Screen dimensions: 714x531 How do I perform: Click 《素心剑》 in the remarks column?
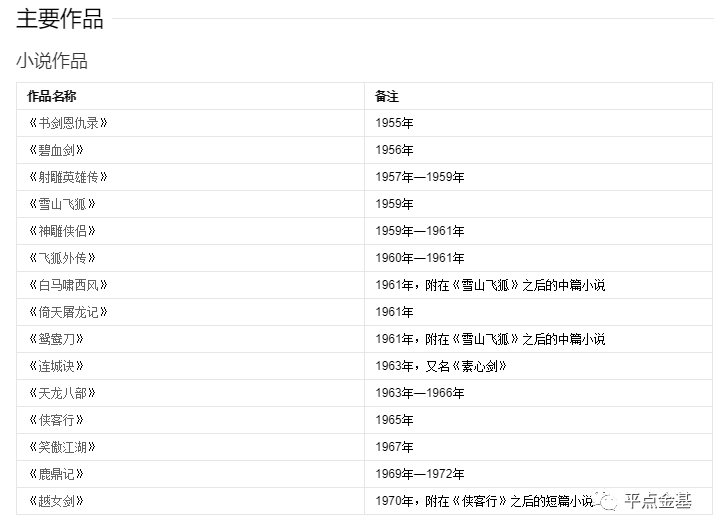[479, 366]
